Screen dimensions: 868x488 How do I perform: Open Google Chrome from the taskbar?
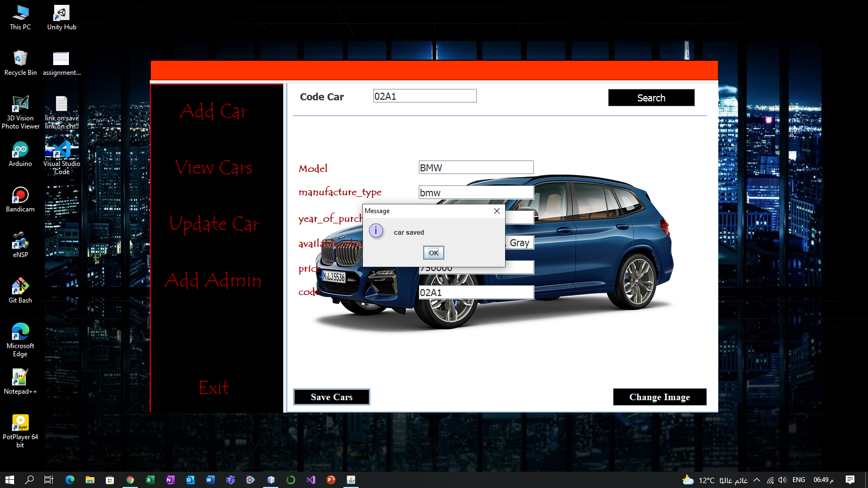pyautogui.click(x=130, y=480)
